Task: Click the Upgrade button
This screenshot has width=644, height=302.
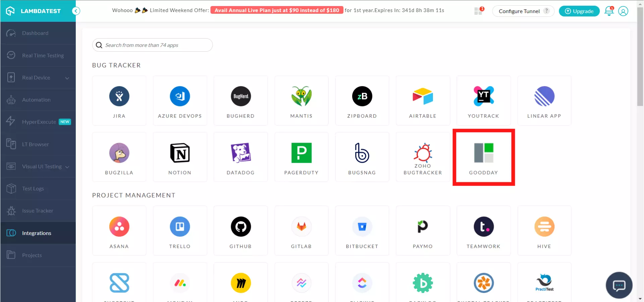Action: tap(579, 11)
